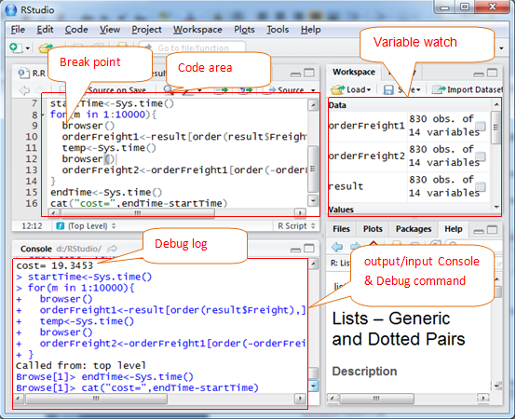This screenshot has width=516, height=420.
Task: Minimize the Console pane
Action: pyautogui.click(x=295, y=250)
